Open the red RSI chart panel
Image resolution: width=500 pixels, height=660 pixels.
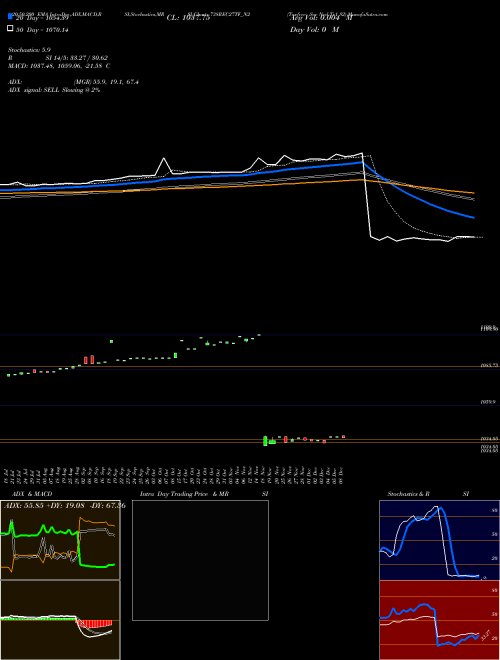pos(439,620)
